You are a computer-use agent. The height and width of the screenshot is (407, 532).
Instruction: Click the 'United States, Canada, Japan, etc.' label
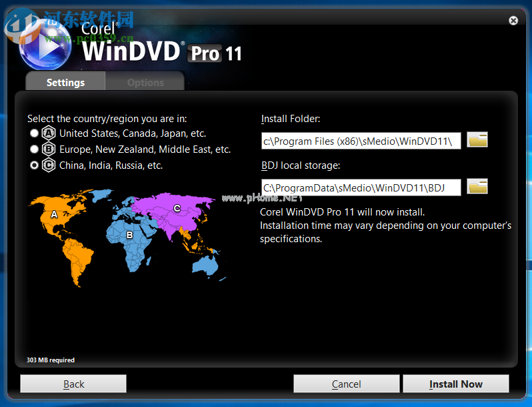click(x=133, y=133)
